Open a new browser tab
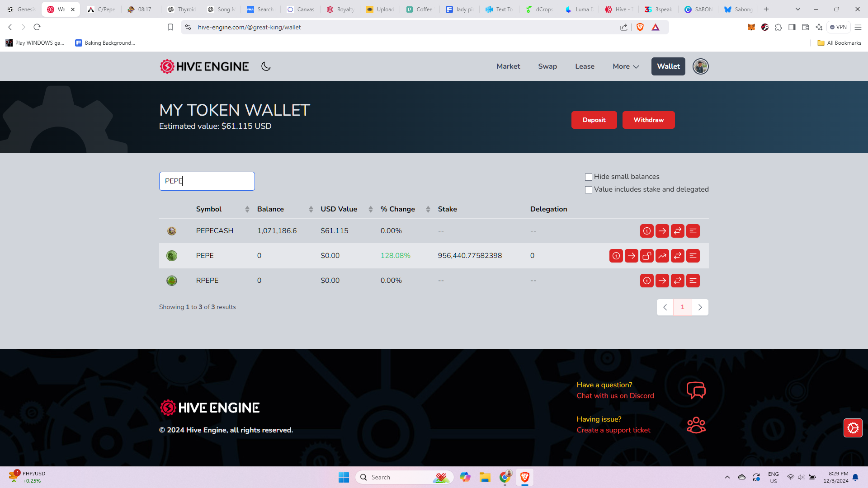The width and height of the screenshot is (868, 488). click(x=766, y=9)
